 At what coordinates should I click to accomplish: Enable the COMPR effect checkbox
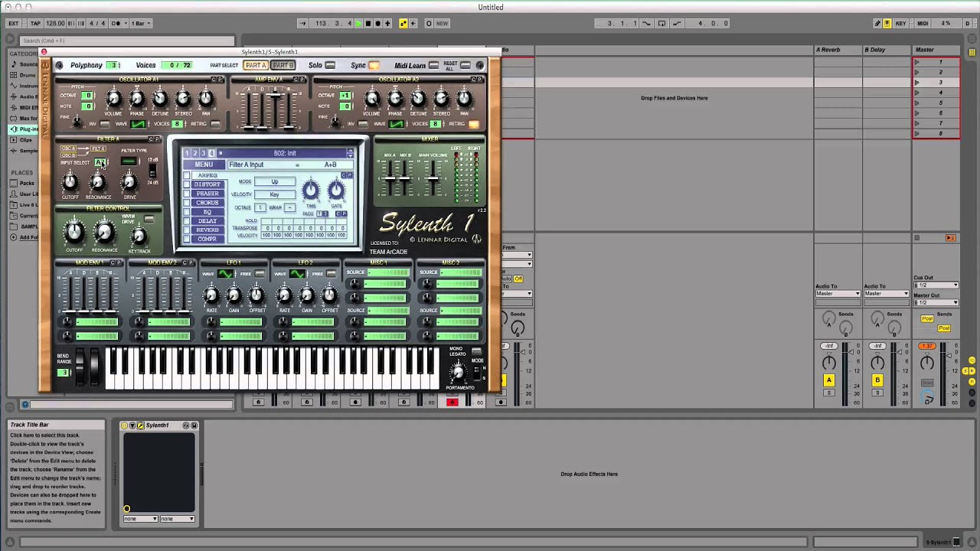pos(186,239)
